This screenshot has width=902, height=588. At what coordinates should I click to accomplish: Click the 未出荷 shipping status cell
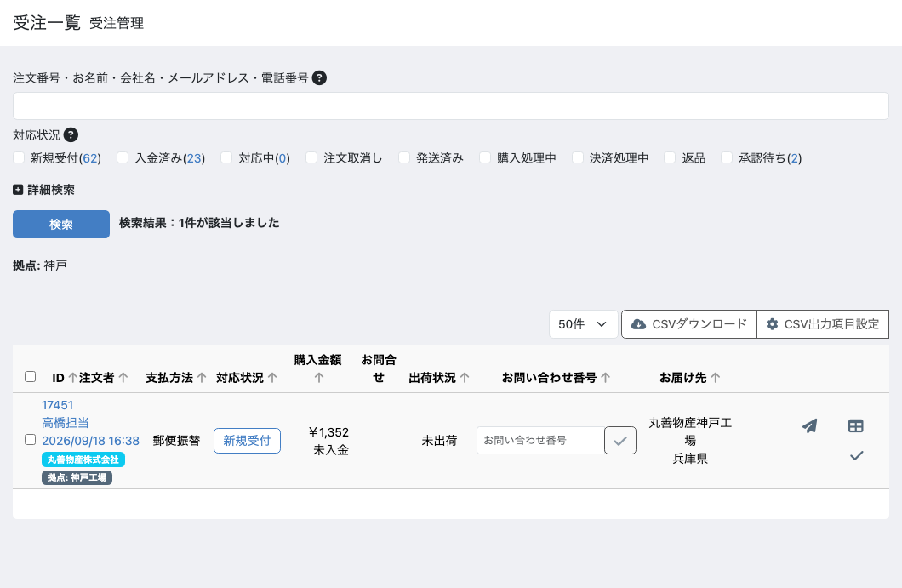439,441
